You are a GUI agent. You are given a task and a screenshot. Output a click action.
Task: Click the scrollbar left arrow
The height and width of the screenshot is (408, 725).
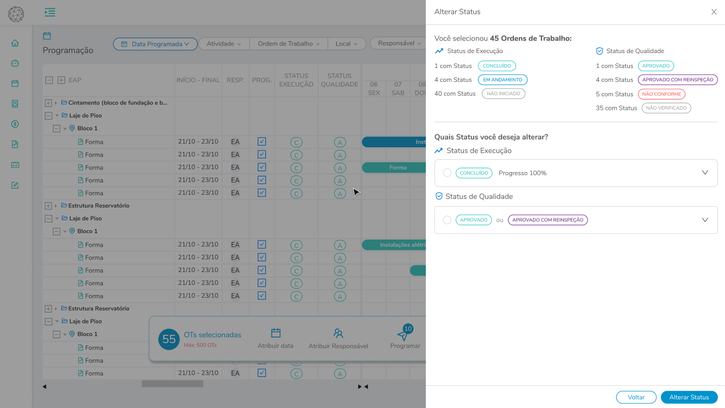(x=44, y=386)
